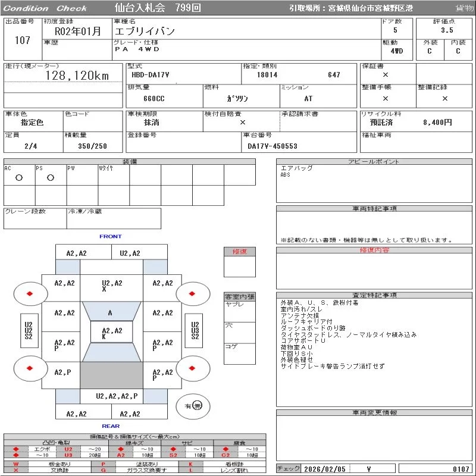Viewport: 476px width, 476px height.
Task: Toggle the PS equipment circle mark
Action: click(51, 177)
